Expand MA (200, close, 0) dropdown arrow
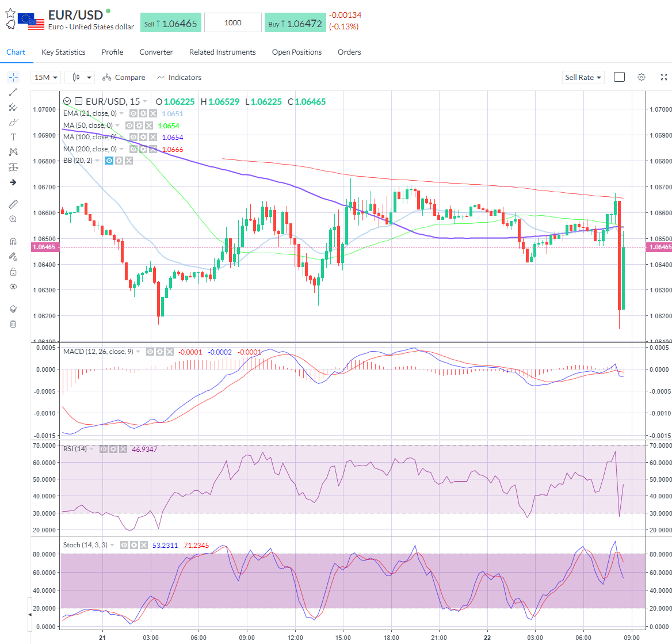Image resolution: width=672 pixels, height=644 pixels. [121, 149]
